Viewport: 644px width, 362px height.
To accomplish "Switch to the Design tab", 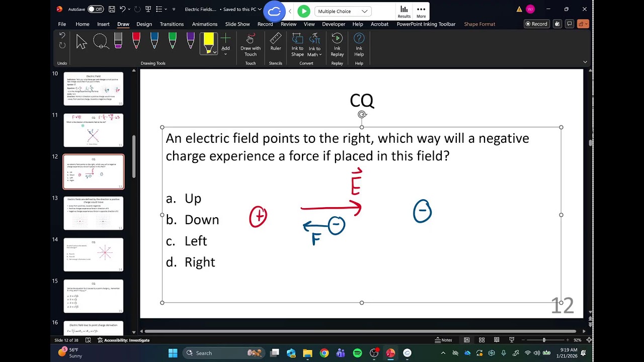I will coord(144,24).
